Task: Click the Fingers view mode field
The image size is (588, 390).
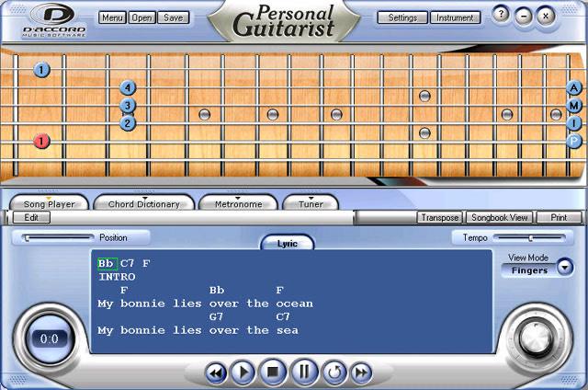Action: tap(529, 270)
